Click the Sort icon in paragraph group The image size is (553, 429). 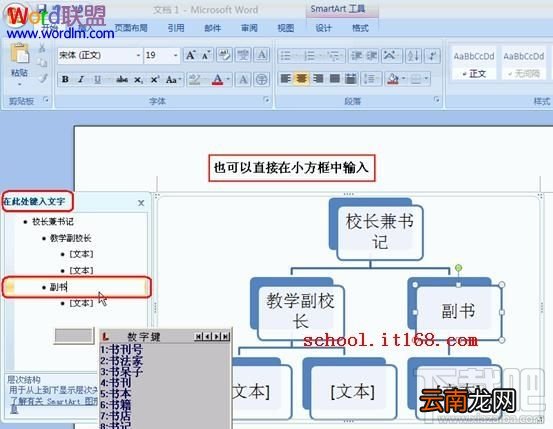(x=413, y=56)
